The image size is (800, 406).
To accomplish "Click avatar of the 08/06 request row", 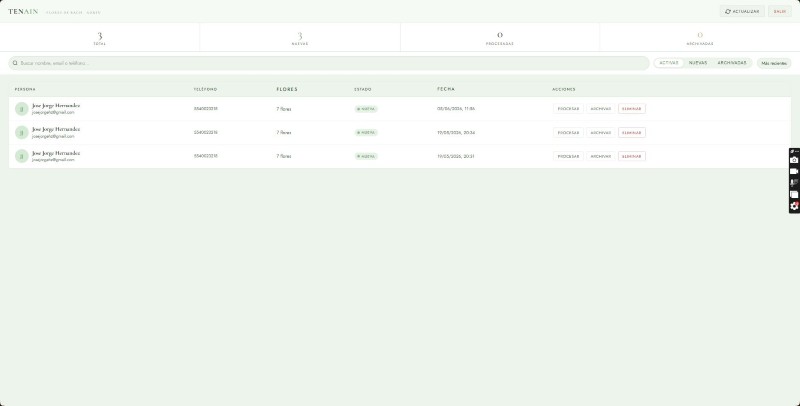I will pyautogui.click(x=21, y=109).
